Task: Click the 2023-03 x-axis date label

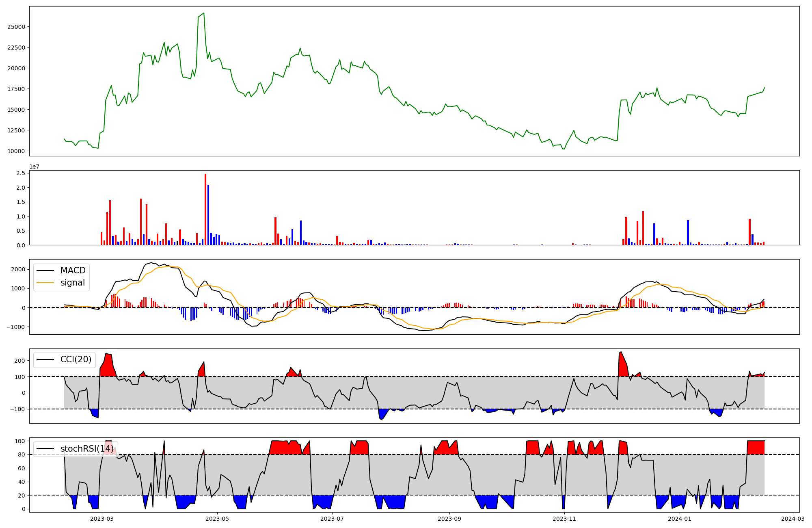Action: click(x=102, y=519)
